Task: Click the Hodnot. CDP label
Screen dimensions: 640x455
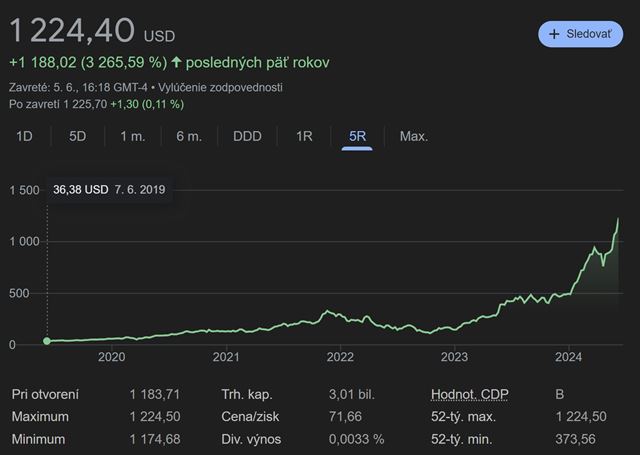Action: [x=470, y=394]
